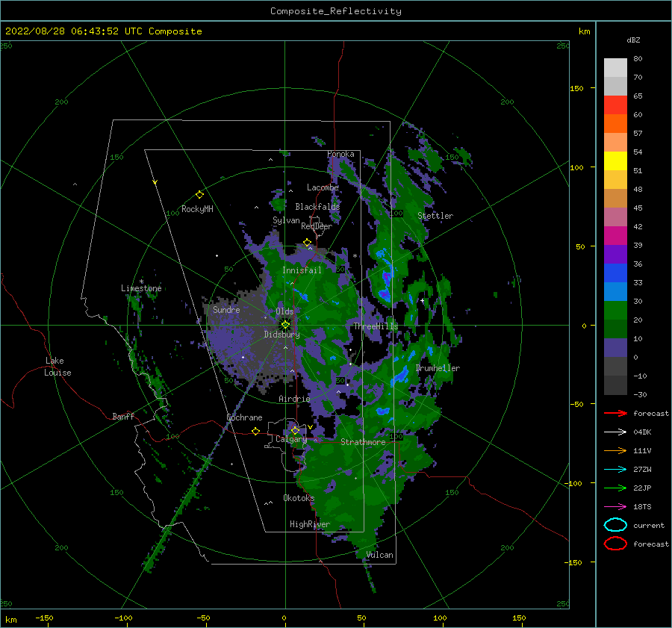Viewport: 672px width, 628px height.
Task: Click the yellow diamond marker above Calgary label
Action: click(295, 430)
